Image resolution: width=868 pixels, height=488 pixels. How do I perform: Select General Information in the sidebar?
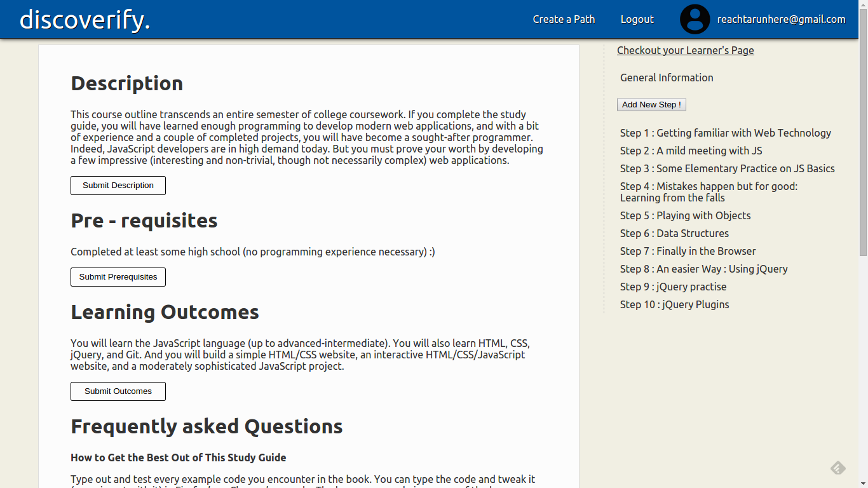point(667,78)
